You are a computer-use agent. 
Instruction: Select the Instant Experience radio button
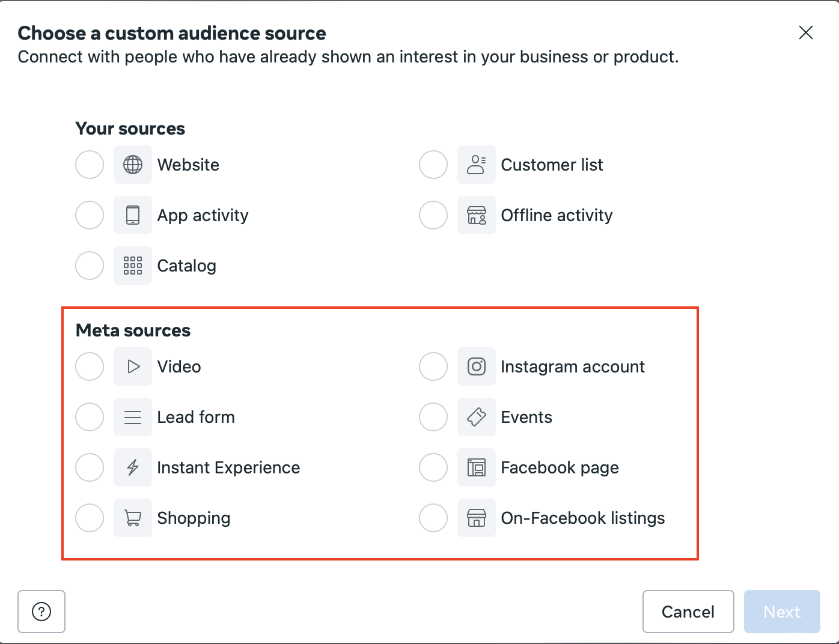pos(90,467)
